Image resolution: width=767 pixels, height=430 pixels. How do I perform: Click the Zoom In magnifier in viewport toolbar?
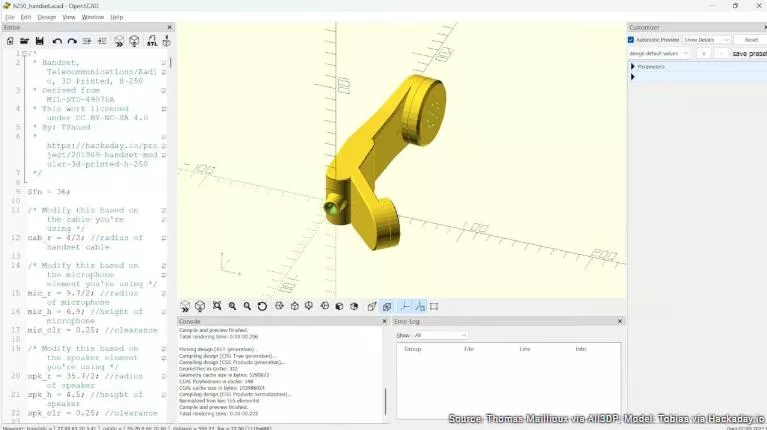(232, 306)
